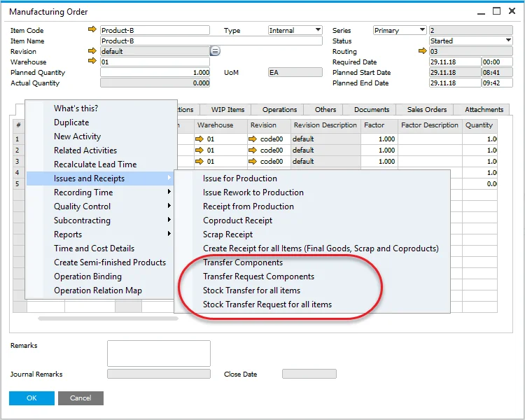Image resolution: width=525 pixels, height=420 pixels.
Task: Click the Revision link arrow icon
Action: point(92,51)
